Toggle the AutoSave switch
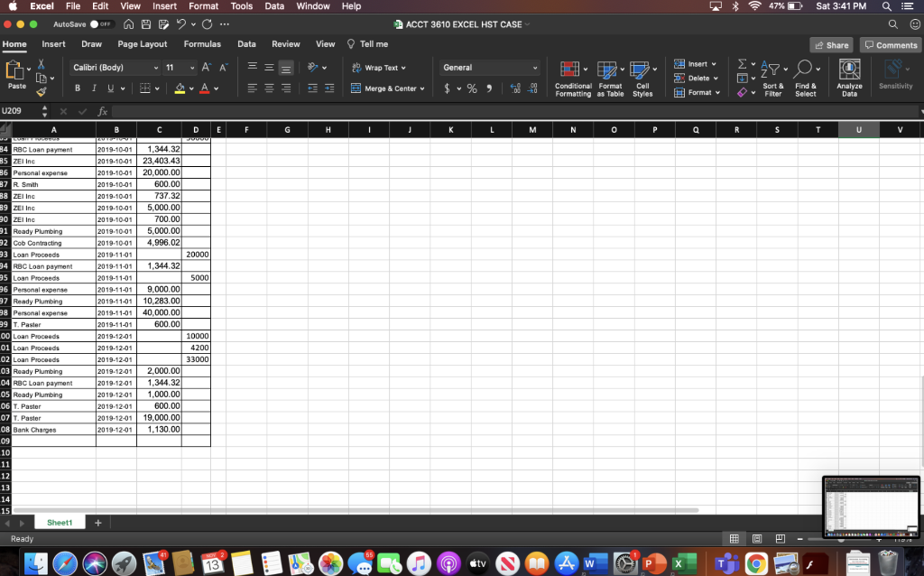This screenshot has height=576, width=924. [101, 24]
